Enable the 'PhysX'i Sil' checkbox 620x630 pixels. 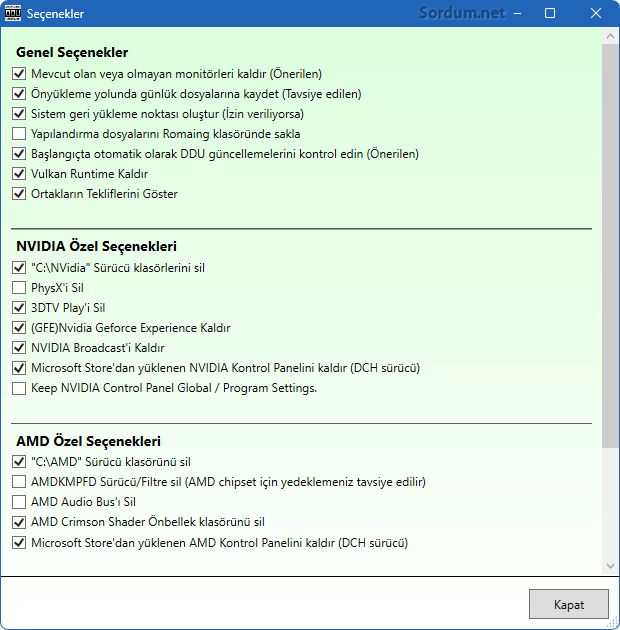coord(20,288)
